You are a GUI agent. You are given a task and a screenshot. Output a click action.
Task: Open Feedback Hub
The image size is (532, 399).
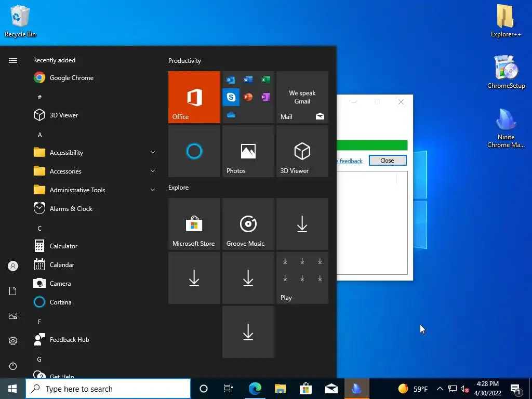click(95, 339)
